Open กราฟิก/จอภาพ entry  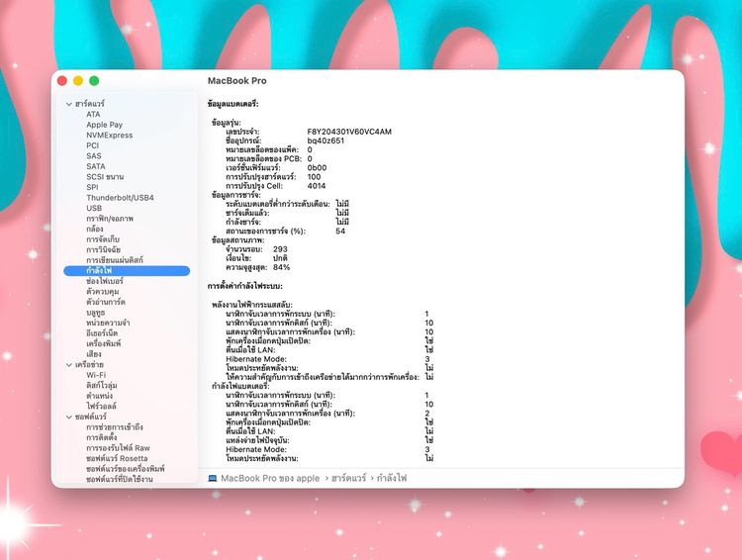coord(110,219)
